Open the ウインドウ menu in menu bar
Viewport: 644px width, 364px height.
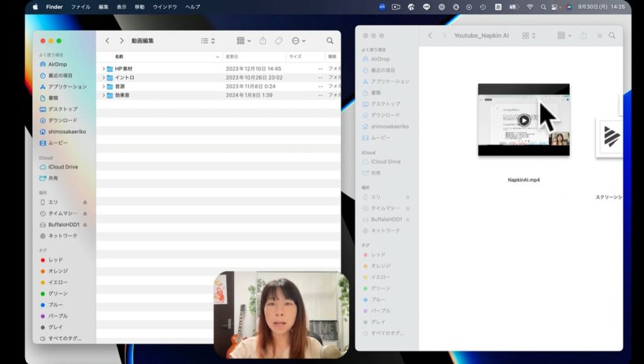pos(165,7)
